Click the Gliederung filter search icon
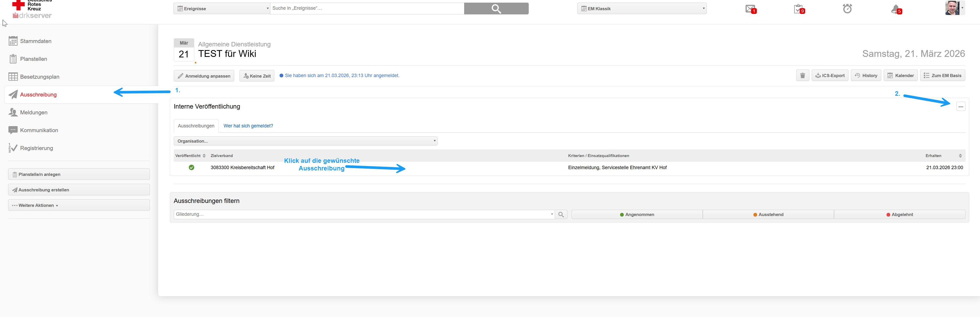The height and width of the screenshot is (317, 980). [x=561, y=215]
